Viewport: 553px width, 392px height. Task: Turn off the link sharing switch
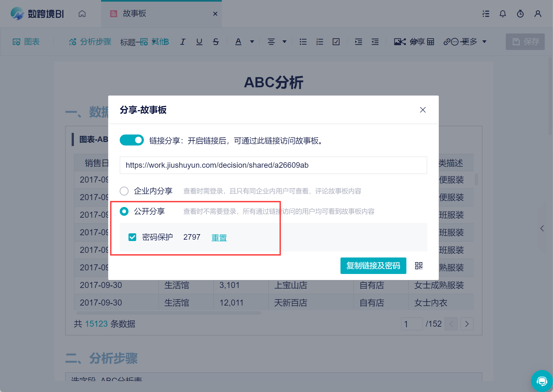click(132, 140)
